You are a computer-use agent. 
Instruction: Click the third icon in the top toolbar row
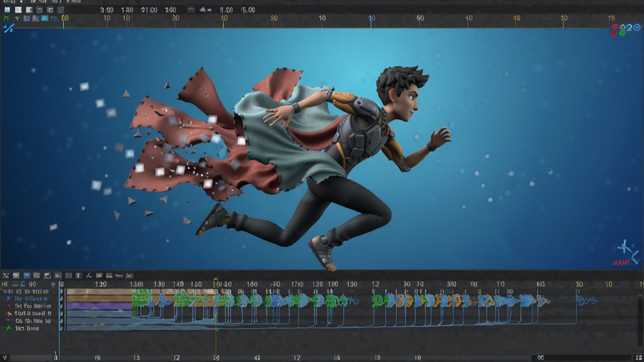tap(29, 9)
